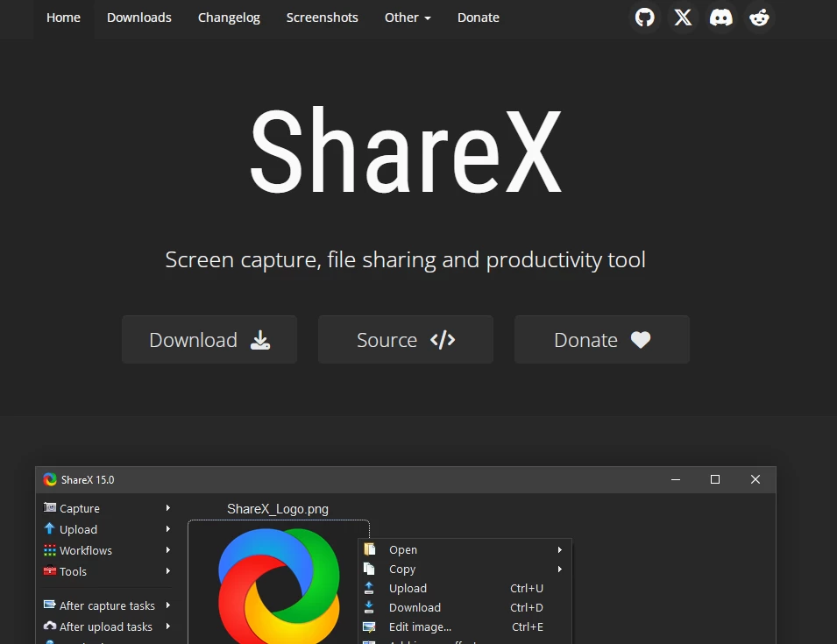
Task: Minimize the ShareX 15.0 window
Action: pyautogui.click(x=675, y=479)
